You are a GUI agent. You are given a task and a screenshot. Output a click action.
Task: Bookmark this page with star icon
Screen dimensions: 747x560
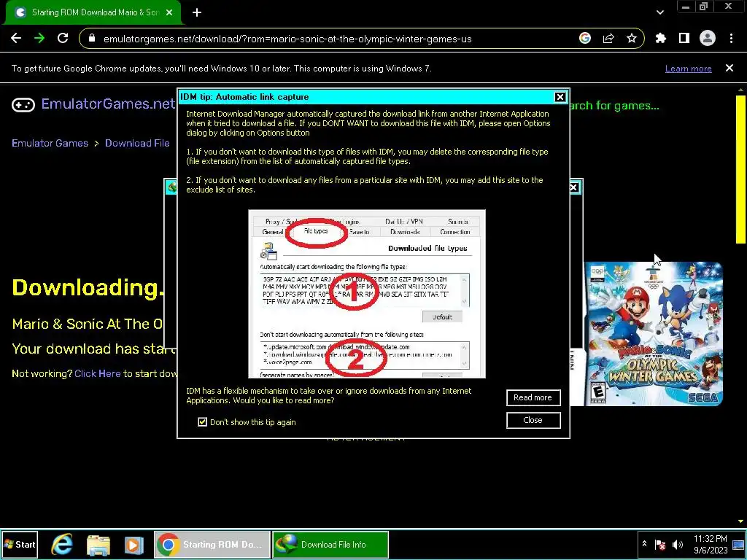(x=632, y=39)
